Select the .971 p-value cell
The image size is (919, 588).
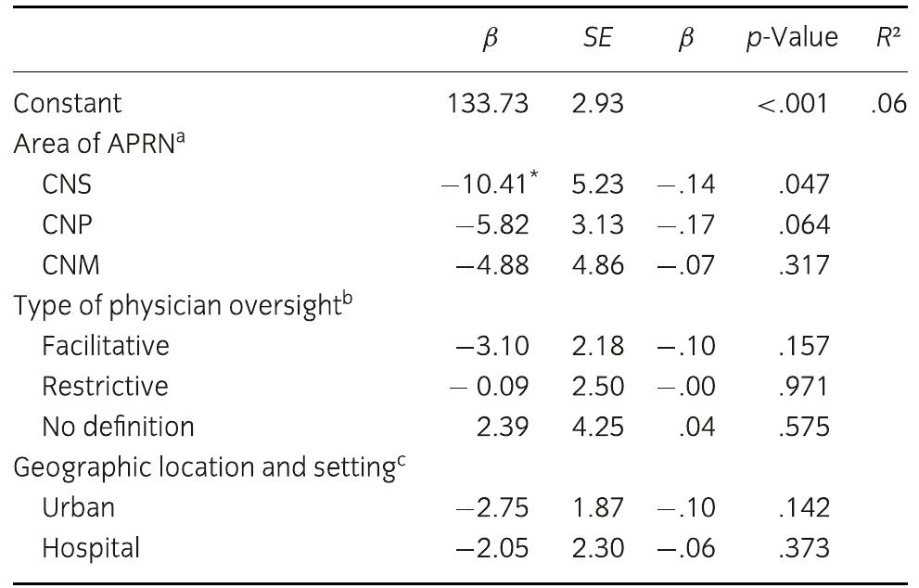tap(805, 386)
